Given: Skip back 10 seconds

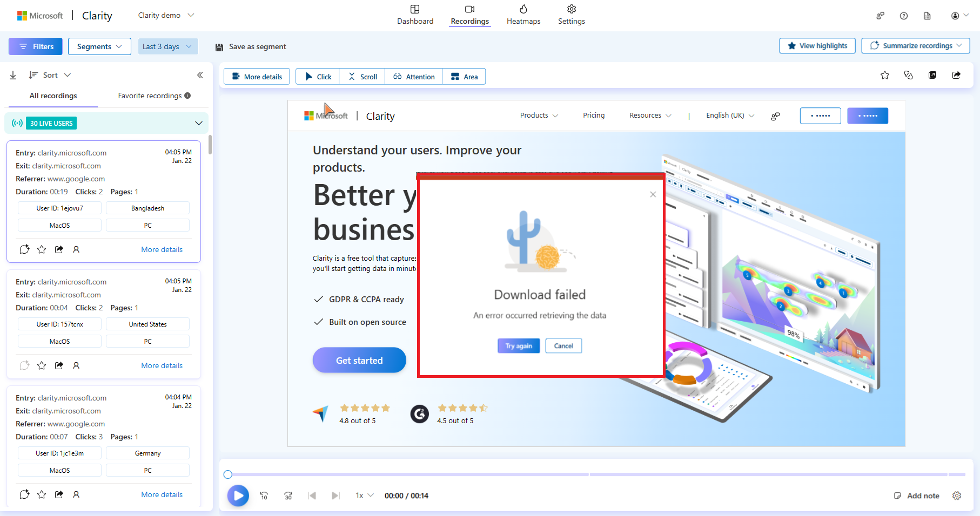Looking at the screenshot, I should 264,495.
